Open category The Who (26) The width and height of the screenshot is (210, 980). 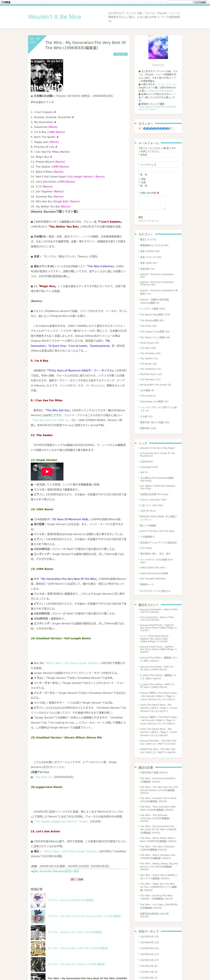coord(148,348)
